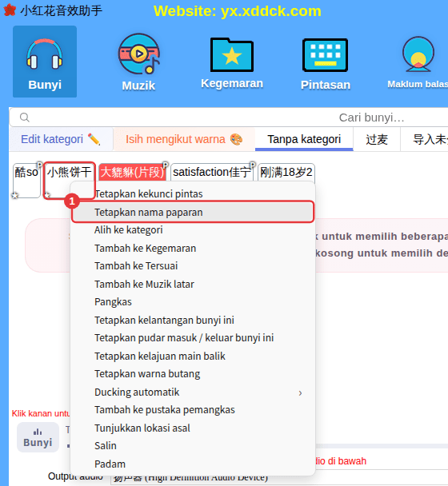Open the Output audio device dropdown

coord(279,478)
